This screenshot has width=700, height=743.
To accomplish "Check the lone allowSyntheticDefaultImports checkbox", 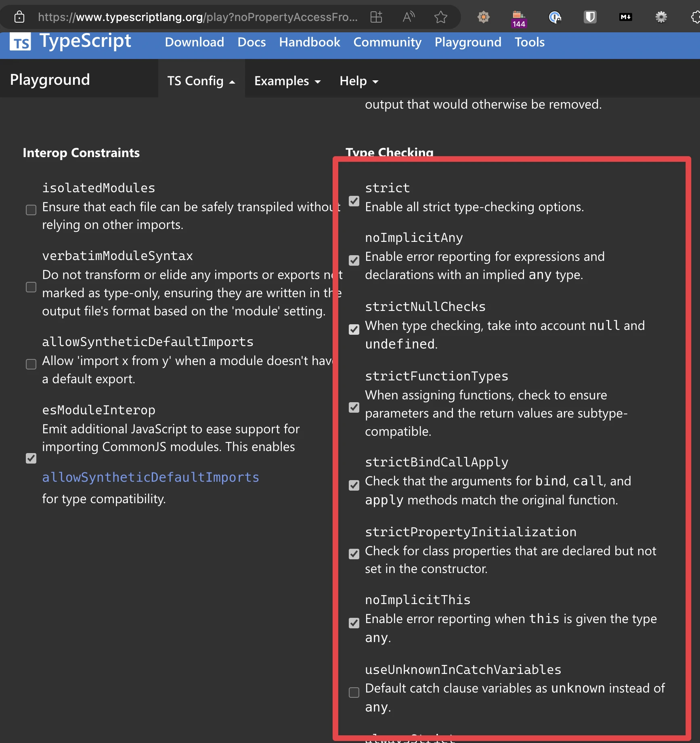I will tap(31, 364).
